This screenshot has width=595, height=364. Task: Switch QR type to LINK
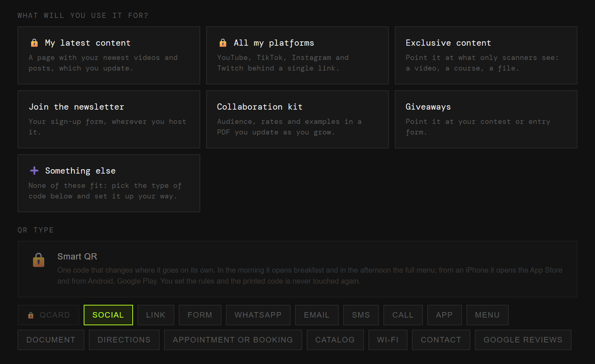[x=156, y=315]
